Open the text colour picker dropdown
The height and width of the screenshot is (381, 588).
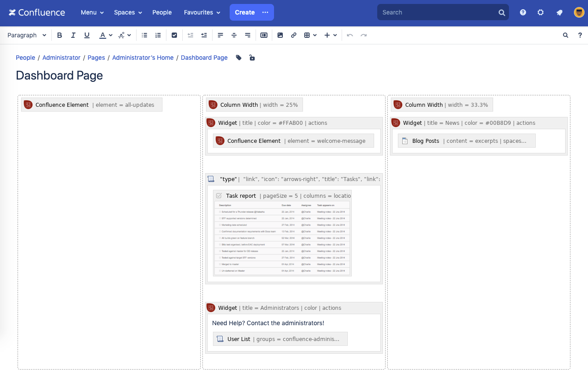pos(111,35)
